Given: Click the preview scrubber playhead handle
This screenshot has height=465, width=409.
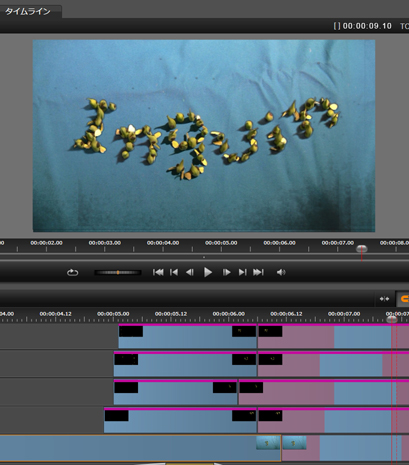Looking at the screenshot, I should [x=362, y=249].
